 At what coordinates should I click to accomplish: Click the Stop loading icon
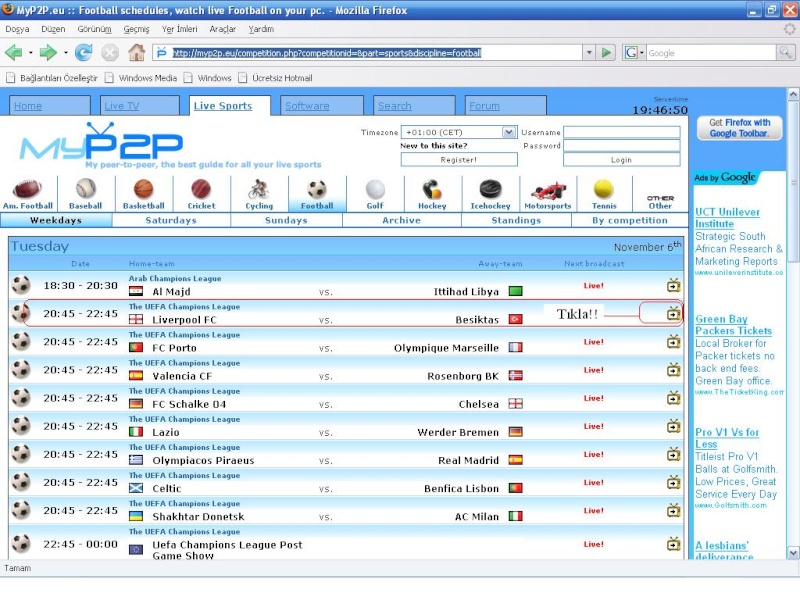click(x=110, y=53)
